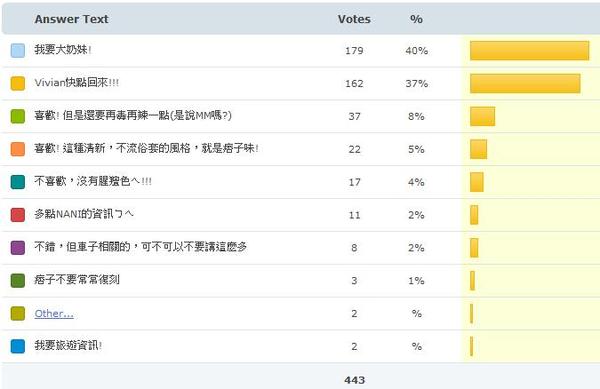Select the dark green swatch beside 痞子不要常常復刻

(x=18, y=280)
